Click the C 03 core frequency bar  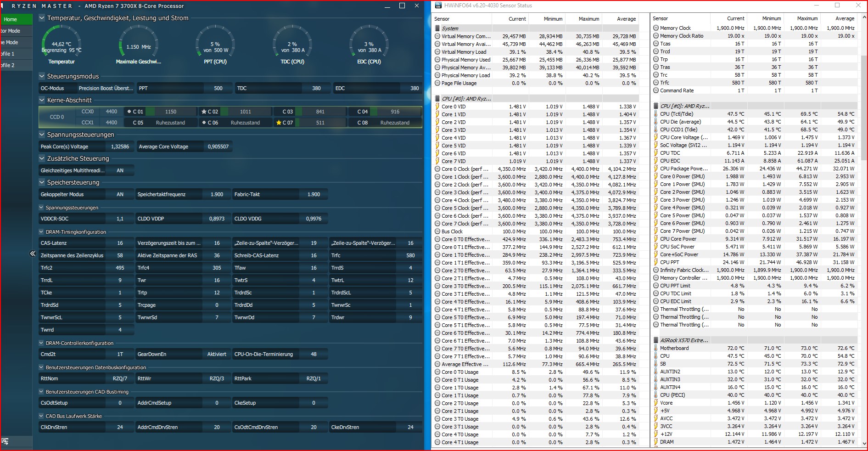pyautogui.click(x=320, y=112)
